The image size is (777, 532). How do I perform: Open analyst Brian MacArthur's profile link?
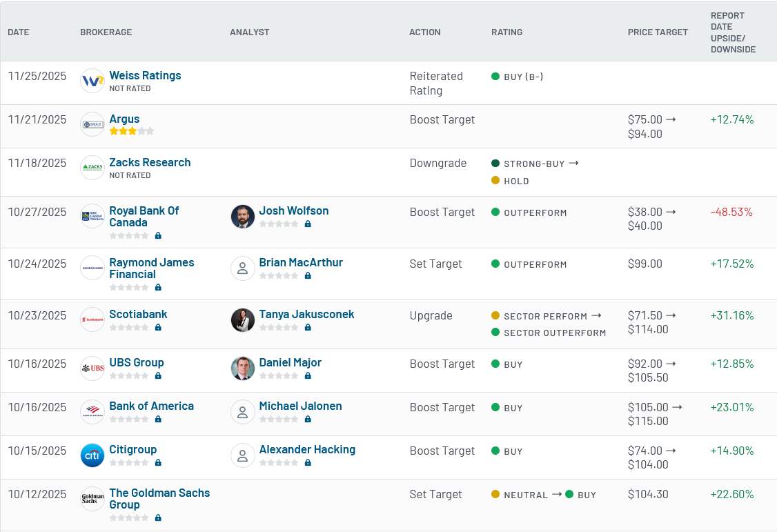(301, 262)
